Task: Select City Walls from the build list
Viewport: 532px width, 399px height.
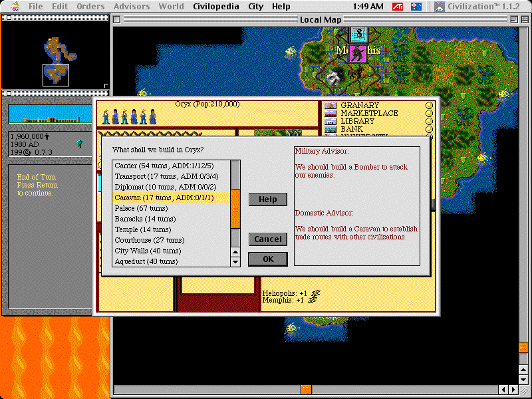Action: (172, 251)
